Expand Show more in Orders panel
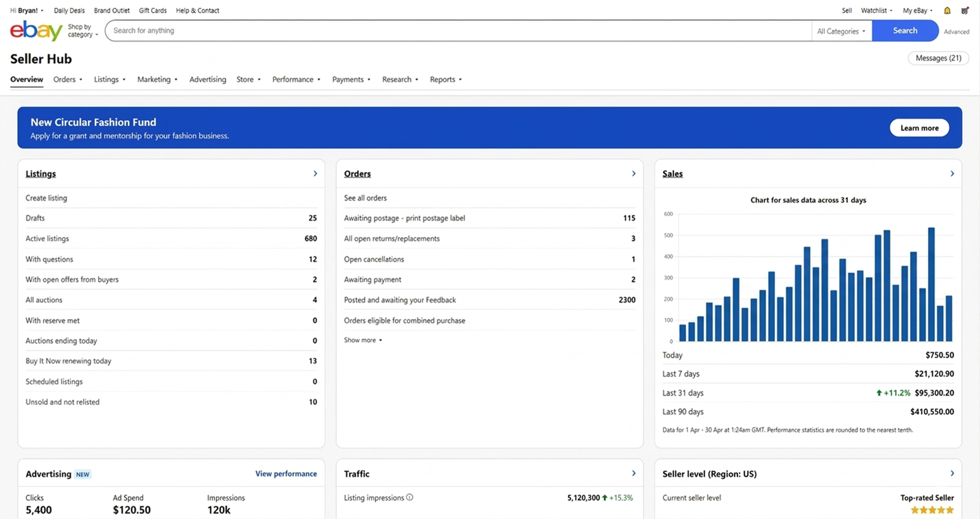Image resolution: width=980 pixels, height=519 pixels. click(x=363, y=340)
